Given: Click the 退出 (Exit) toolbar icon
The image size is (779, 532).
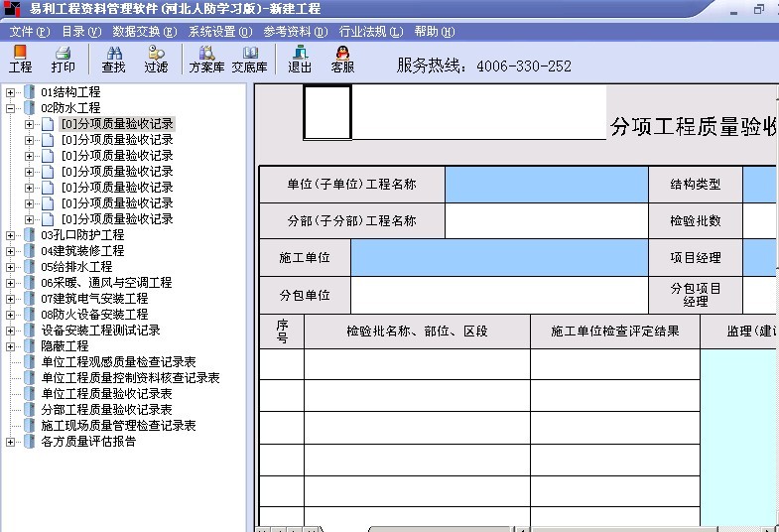Looking at the screenshot, I should (300, 59).
